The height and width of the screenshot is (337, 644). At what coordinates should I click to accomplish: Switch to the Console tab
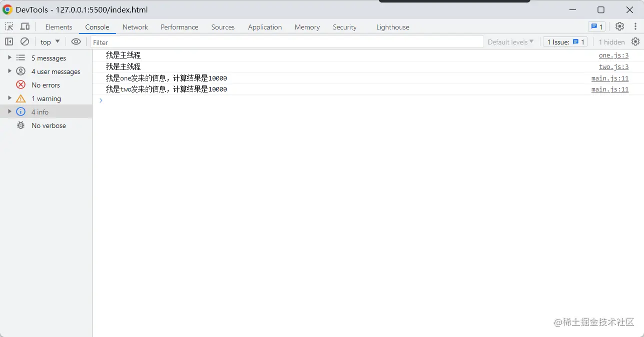click(x=97, y=27)
